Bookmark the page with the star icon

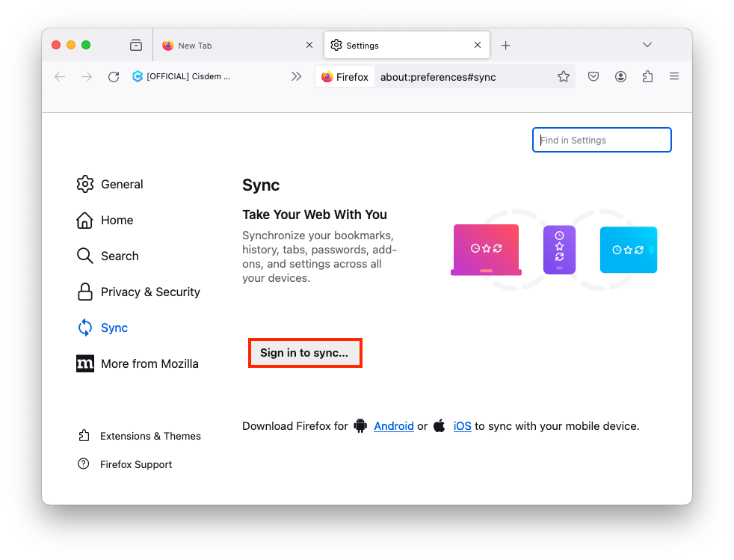[564, 76]
